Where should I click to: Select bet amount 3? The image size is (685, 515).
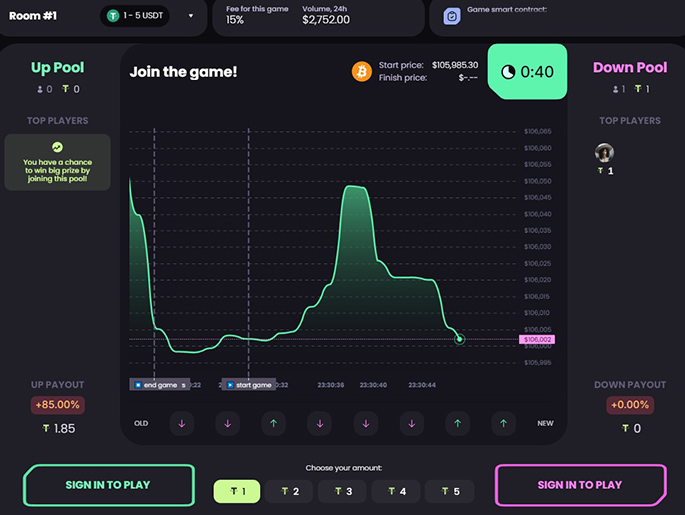coord(343,491)
